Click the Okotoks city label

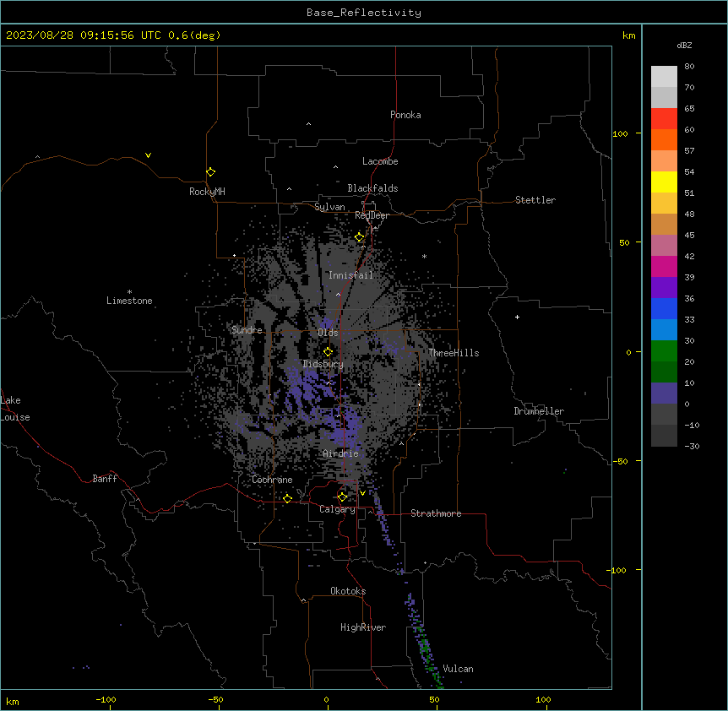(348, 591)
